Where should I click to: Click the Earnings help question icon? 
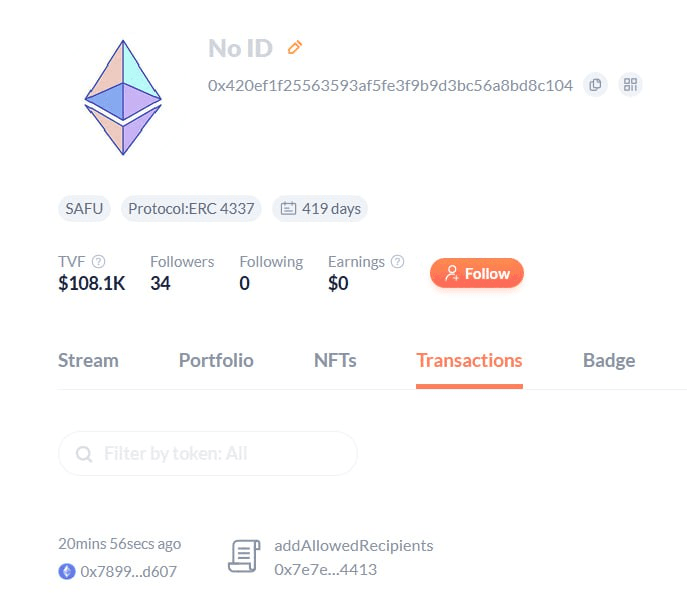(x=397, y=262)
